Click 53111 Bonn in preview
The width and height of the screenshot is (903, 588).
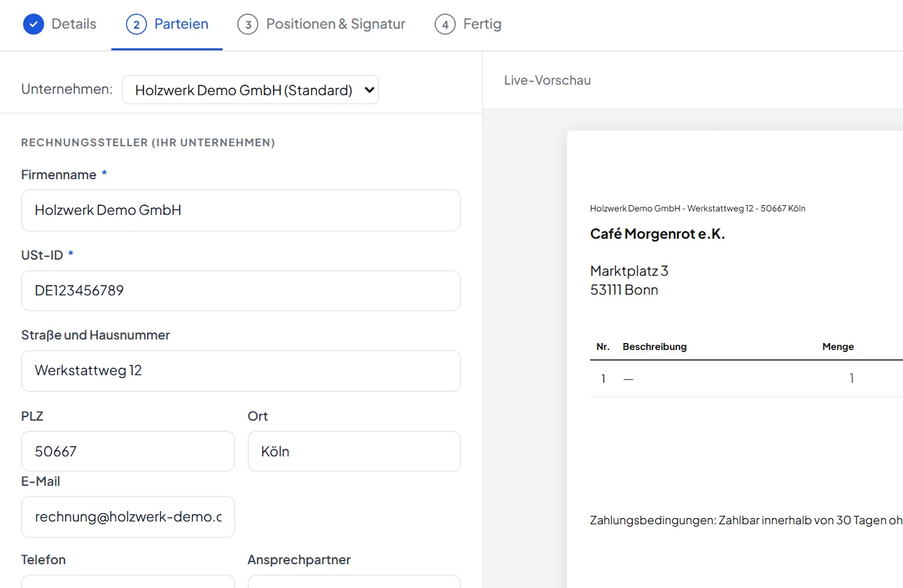[624, 290]
